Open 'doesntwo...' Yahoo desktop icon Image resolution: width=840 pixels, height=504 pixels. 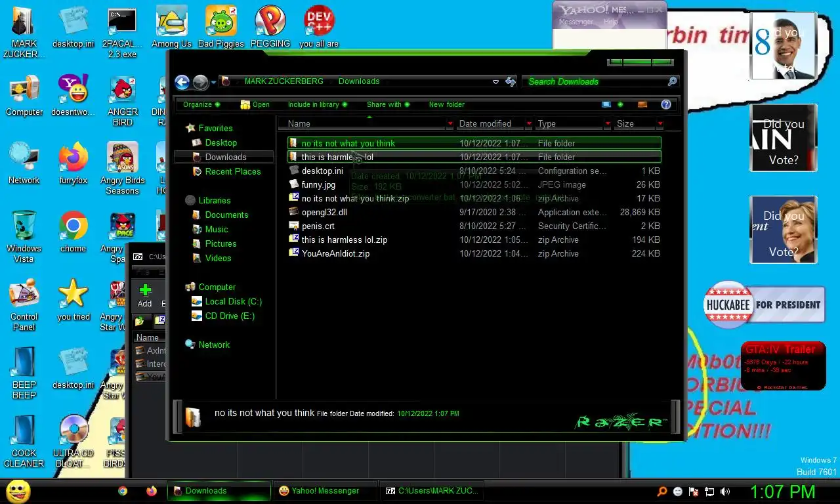[73, 96]
